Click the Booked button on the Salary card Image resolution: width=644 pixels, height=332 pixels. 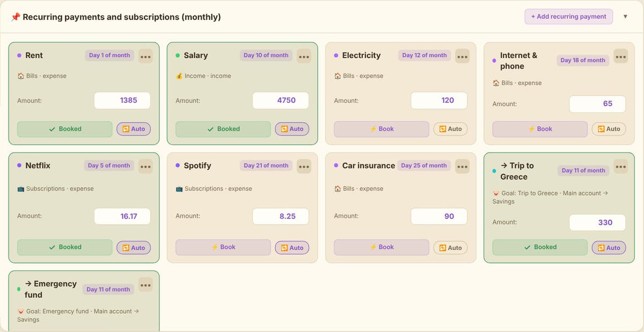[x=223, y=129]
